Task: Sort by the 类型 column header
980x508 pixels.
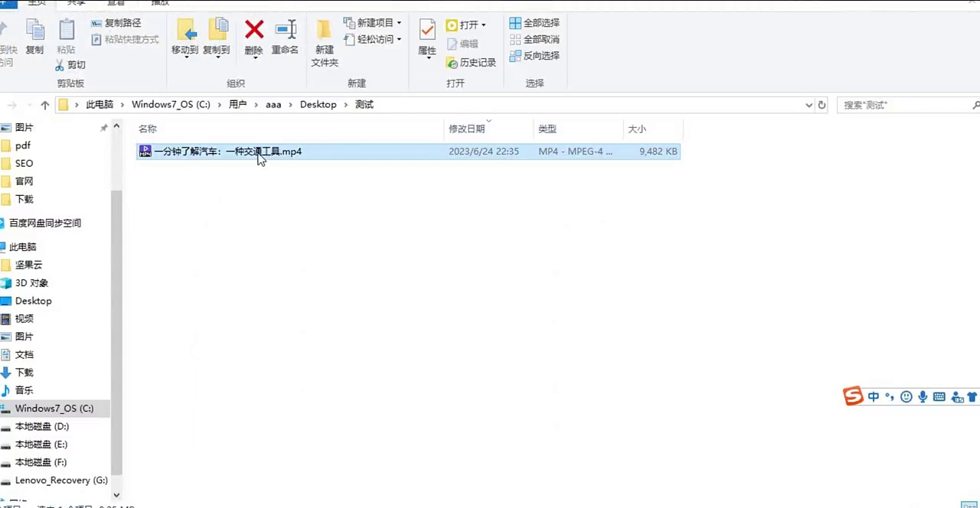Action: 578,129
